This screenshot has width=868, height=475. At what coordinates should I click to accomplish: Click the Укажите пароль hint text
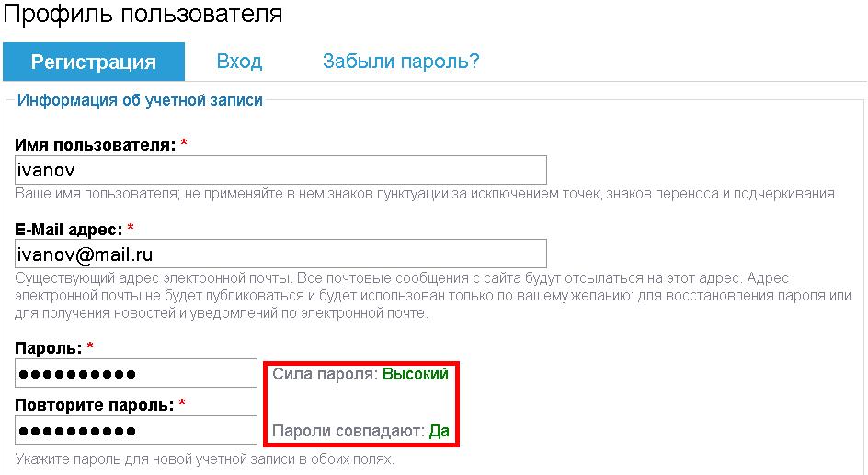pos(205,458)
